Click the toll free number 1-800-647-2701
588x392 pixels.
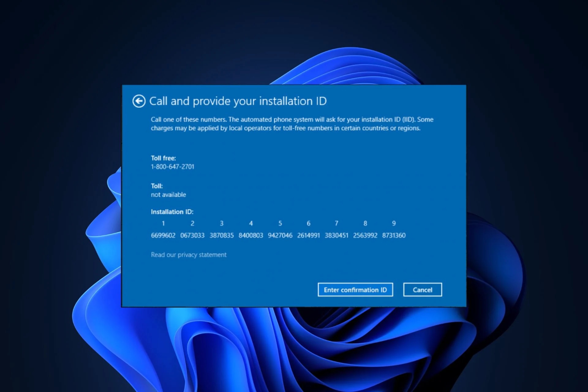[172, 167]
